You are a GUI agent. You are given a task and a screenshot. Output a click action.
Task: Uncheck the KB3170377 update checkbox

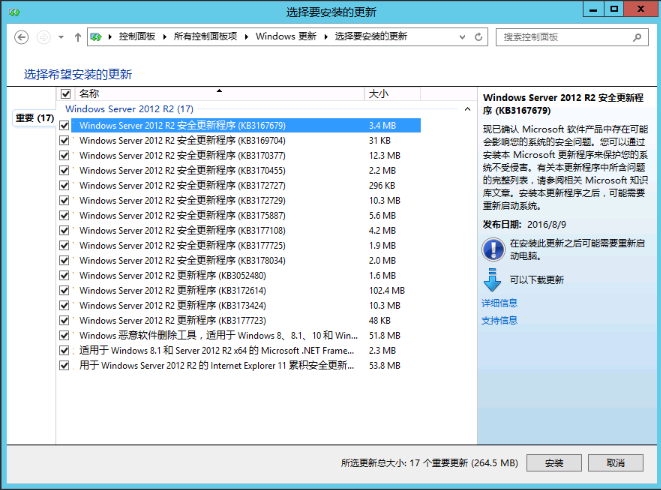tap(64, 155)
